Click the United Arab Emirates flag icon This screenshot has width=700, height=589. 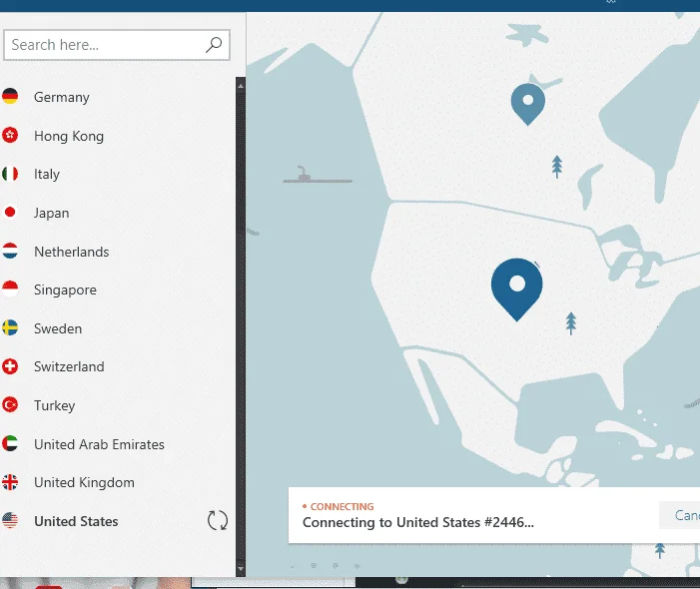(10, 444)
